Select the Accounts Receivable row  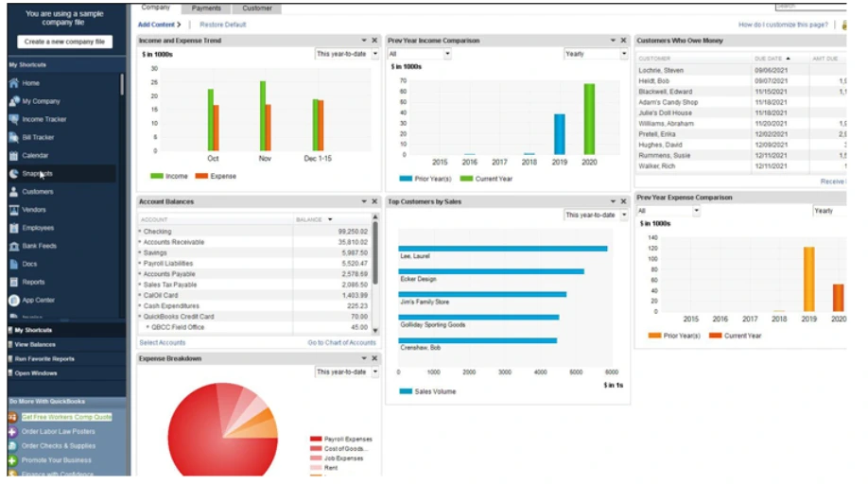[x=254, y=242]
